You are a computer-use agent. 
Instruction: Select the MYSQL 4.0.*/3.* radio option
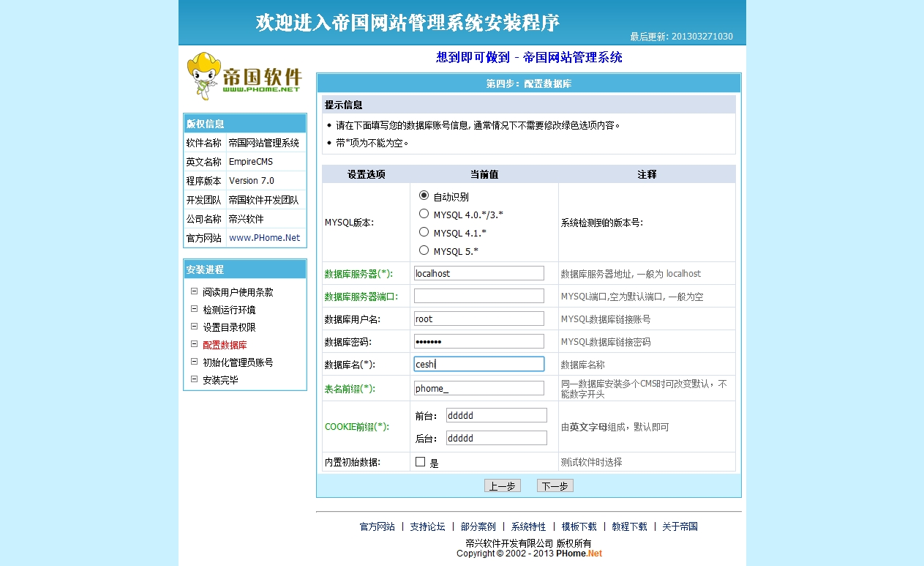coord(424,214)
